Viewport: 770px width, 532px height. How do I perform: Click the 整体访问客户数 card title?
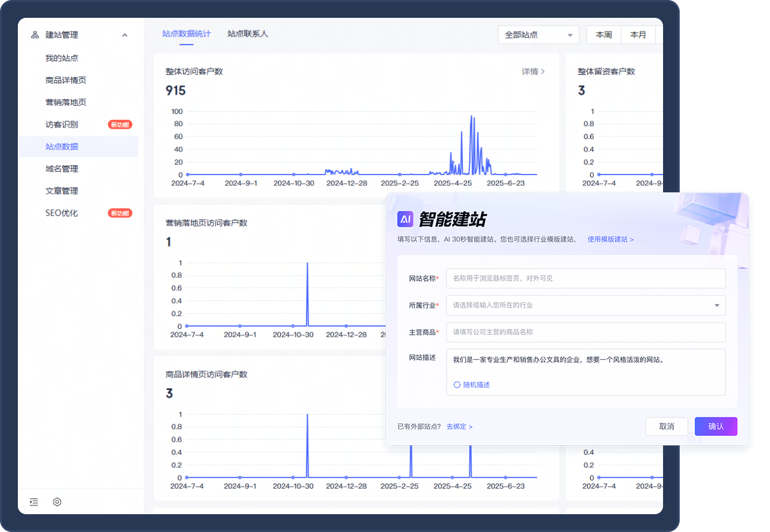pos(194,71)
